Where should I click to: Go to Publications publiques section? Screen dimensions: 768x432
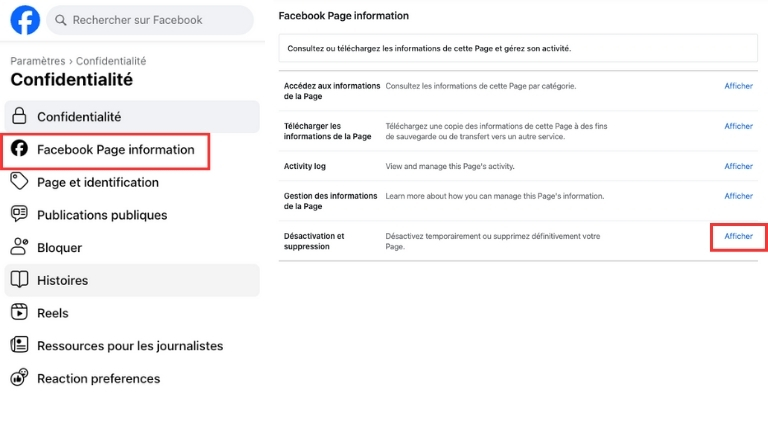[x=132, y=215]
